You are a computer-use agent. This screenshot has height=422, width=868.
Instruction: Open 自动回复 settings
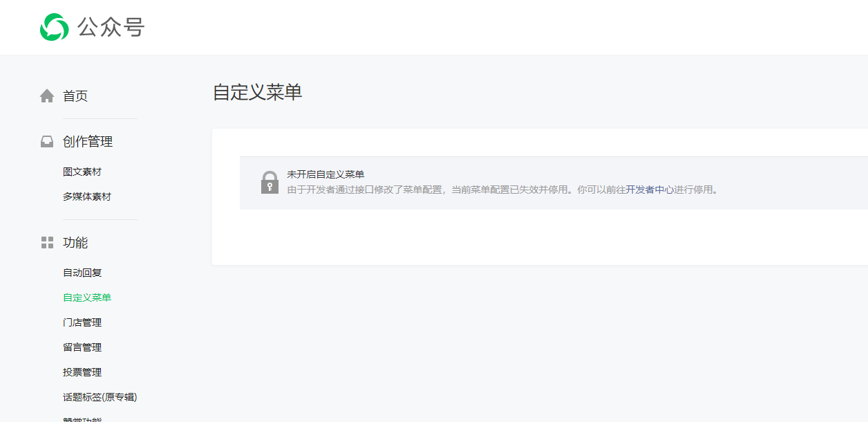82,273
